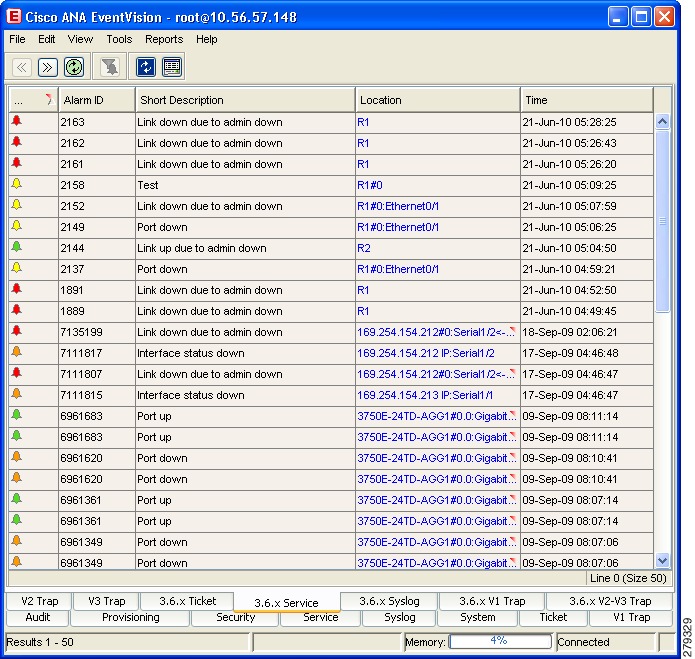Click the 'Results 1 - 50' status text

pos(40,642)
